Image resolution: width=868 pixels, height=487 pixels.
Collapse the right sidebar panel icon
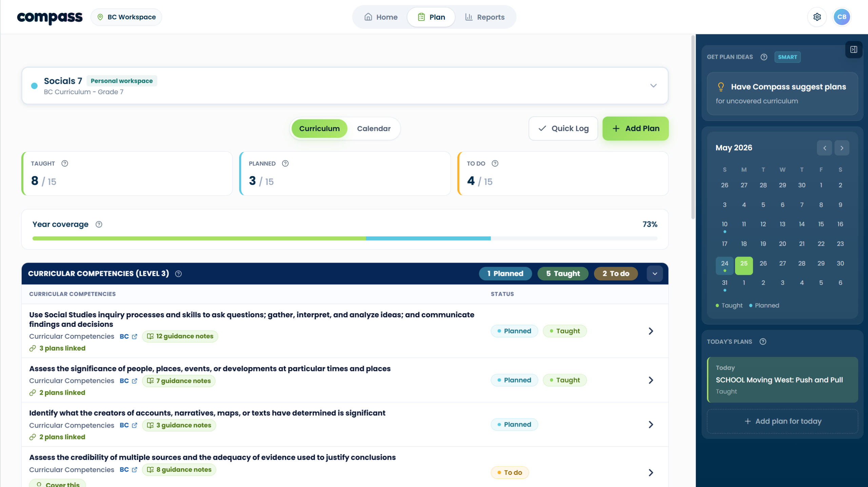[854, 50]
